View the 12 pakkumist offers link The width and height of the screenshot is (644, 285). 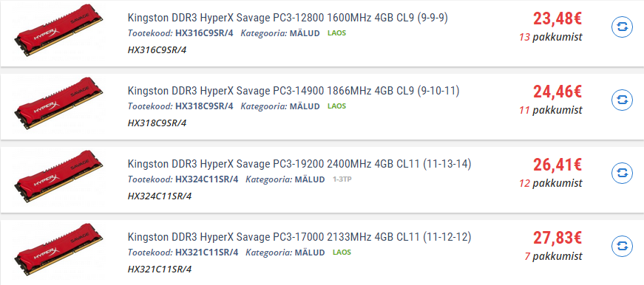550,183
